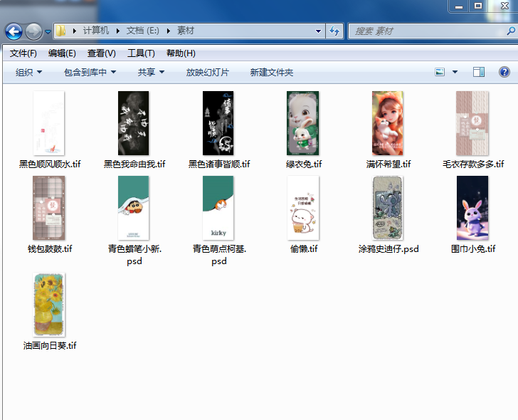Open the 帮助(H) menu
Screen dimensions: 518x420
coord(181,53)
